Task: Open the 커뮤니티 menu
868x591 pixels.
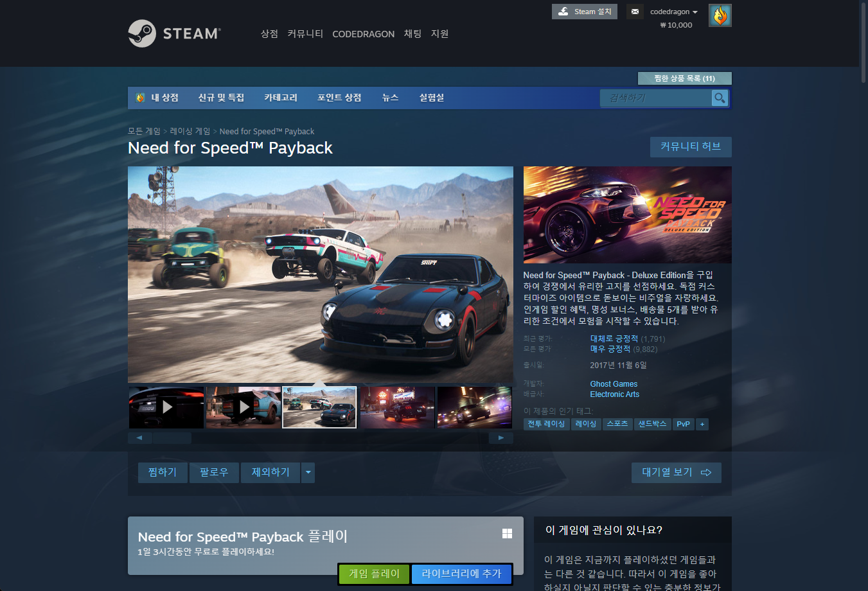Action: coord(305,33)
